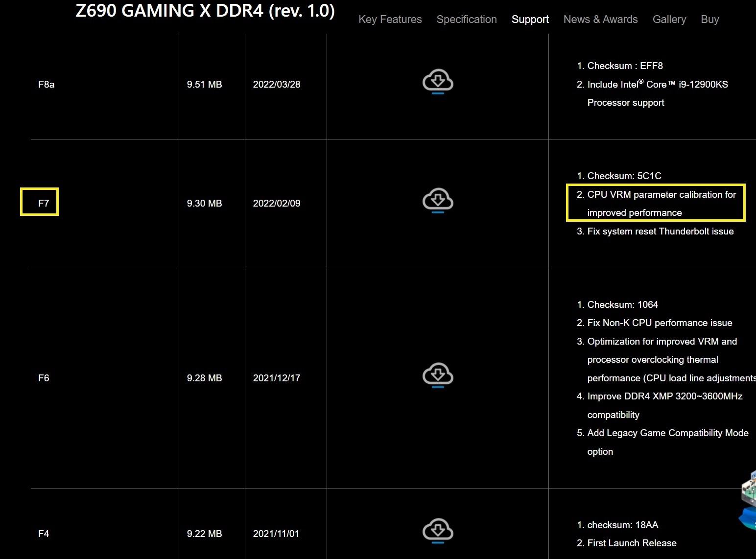Click the 2021/11/01 release date
756x559 pixels.
pos(276,534)
